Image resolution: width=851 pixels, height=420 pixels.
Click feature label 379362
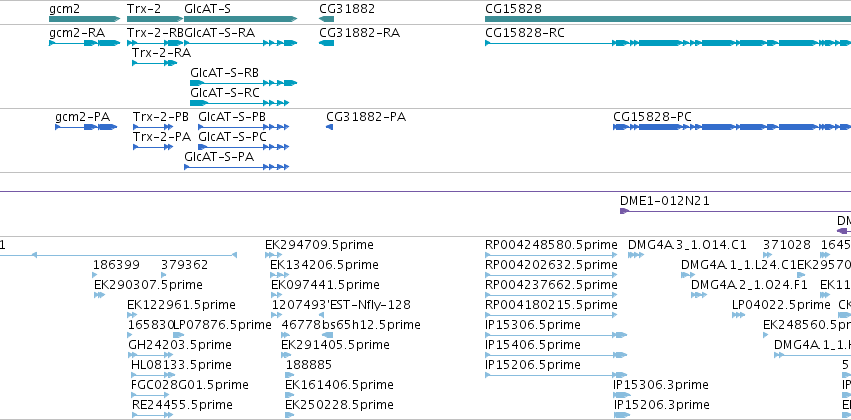click(185, 265)
